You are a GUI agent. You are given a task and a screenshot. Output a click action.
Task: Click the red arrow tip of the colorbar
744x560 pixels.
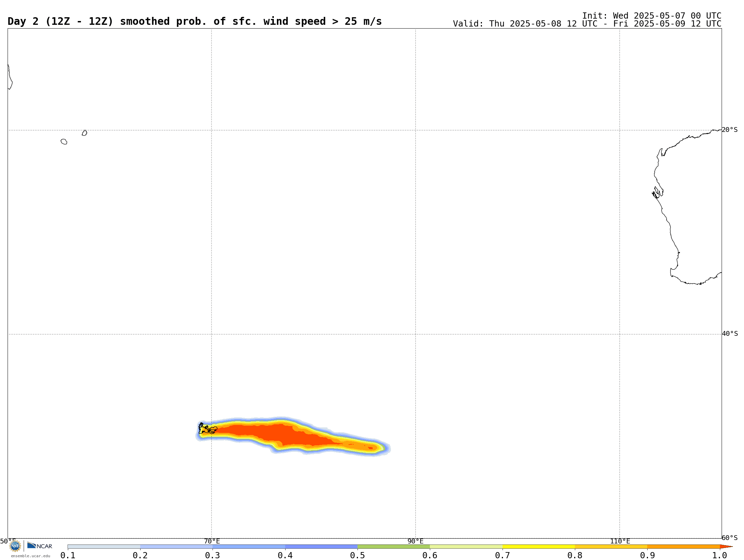pos(726,547)
